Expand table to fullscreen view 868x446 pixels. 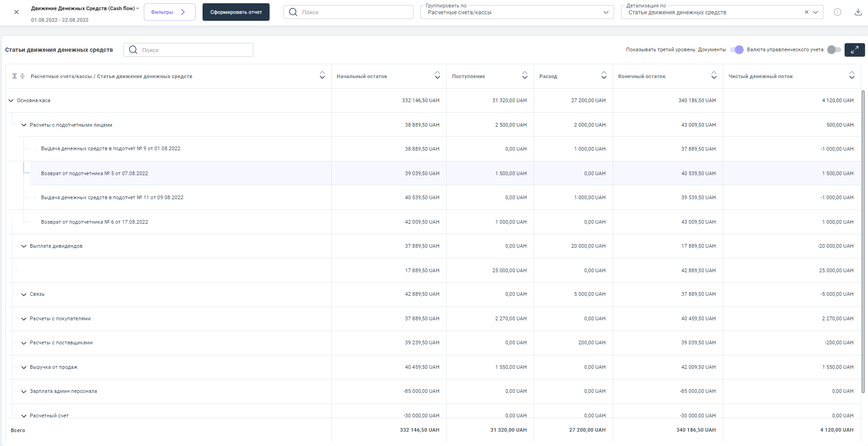click(x=854, y=49)
